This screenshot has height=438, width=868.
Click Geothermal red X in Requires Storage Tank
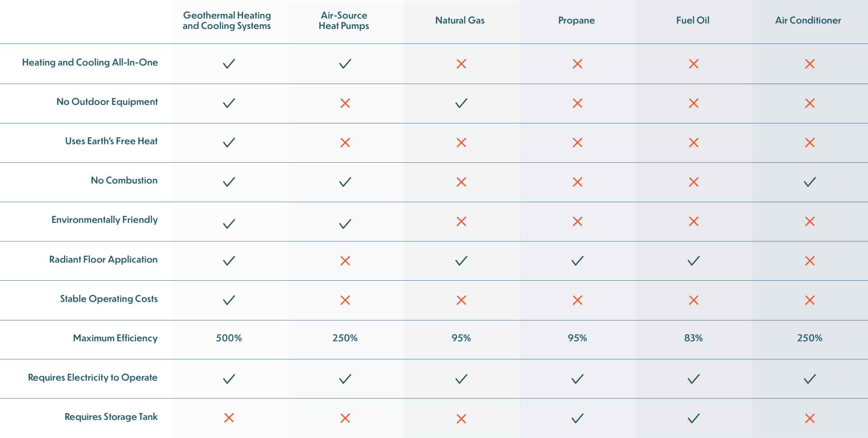point(229,418)
